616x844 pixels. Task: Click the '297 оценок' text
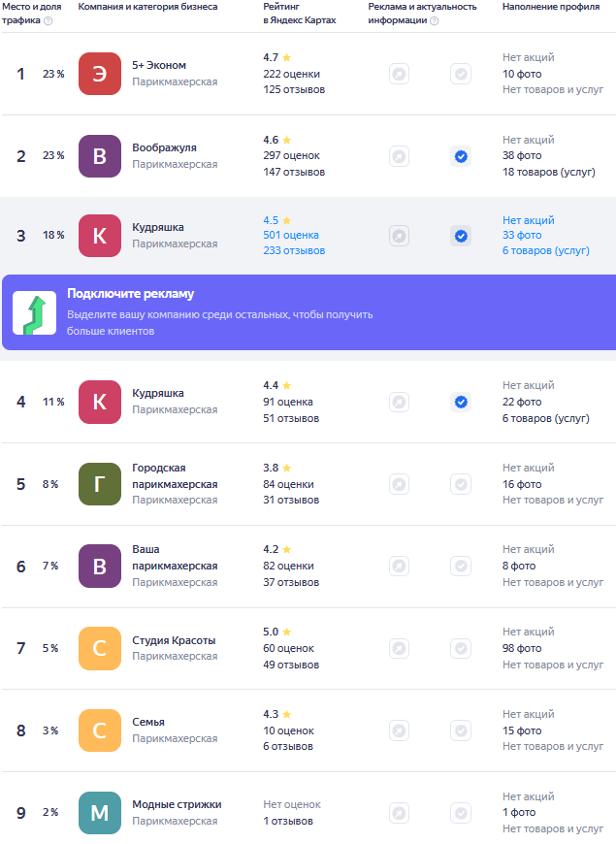291,155
